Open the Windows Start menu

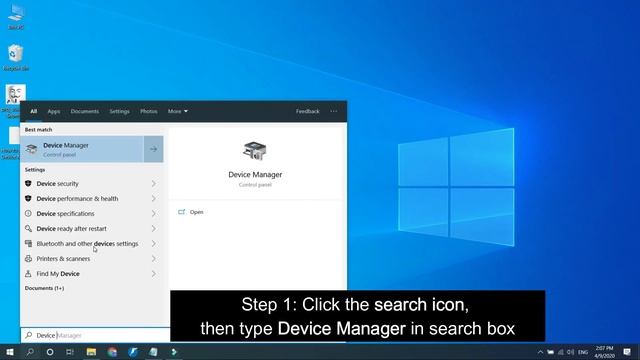10,352
